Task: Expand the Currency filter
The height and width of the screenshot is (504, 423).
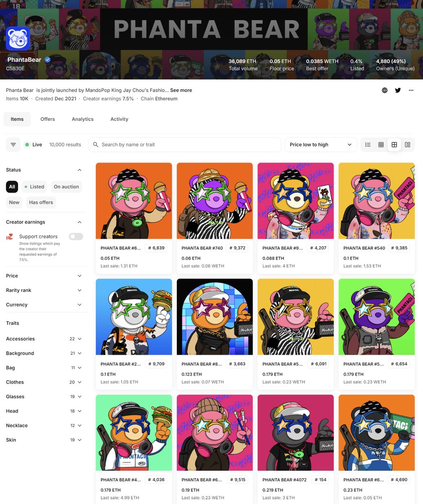Action: coord(44,305)
